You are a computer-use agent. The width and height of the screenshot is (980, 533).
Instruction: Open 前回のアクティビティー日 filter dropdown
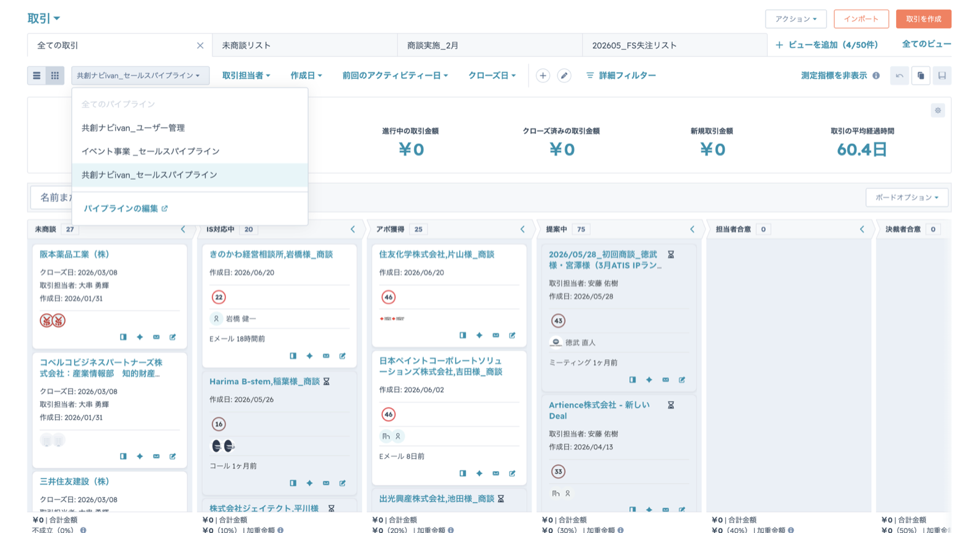pyautogui.click(x=395, y=76)
